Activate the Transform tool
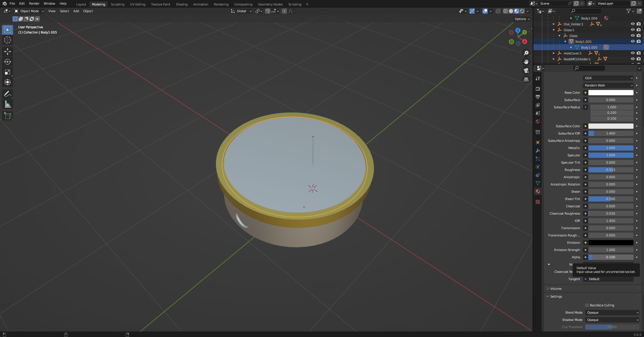 8,82
